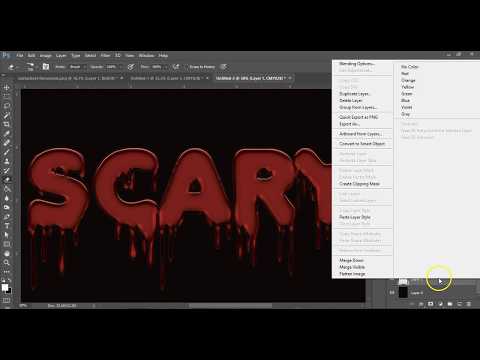The height and width of the screenshot is (360, 480).
Task: Choose Create Clipping Mask
Action: pyautogui.click(x=359, y=184)
